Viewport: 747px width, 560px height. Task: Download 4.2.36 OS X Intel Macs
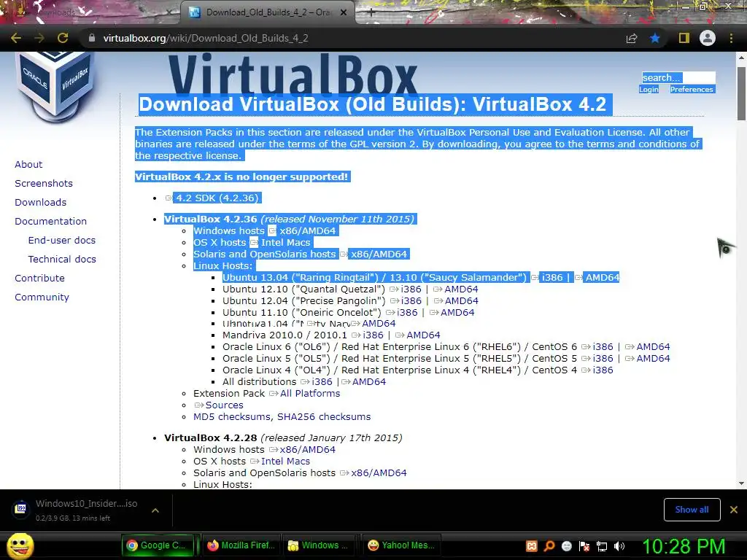[x=285, y=242]
